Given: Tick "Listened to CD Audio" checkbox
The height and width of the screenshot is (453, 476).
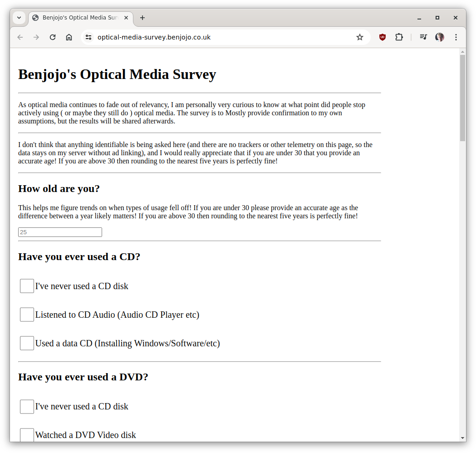Looking at the screenshot, I should click(x=27, y=315).
